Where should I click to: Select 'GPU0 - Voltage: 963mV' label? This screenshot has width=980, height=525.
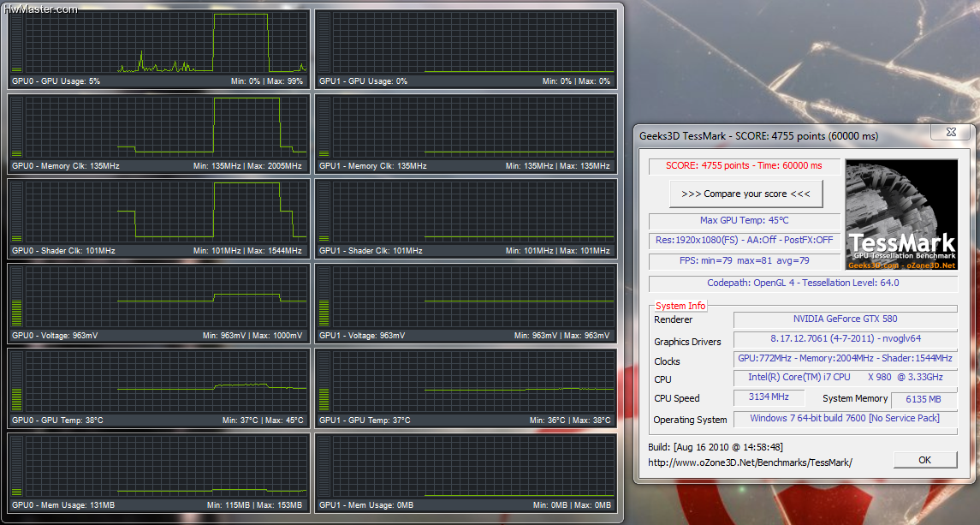click(x=55, y=336)
